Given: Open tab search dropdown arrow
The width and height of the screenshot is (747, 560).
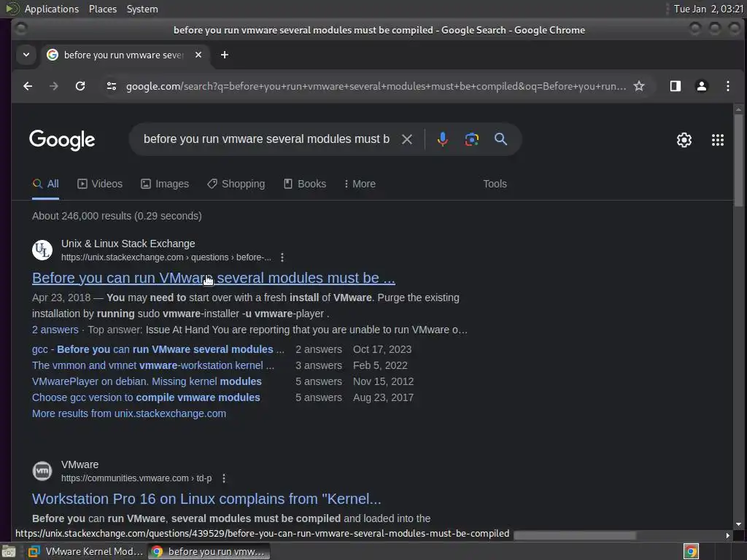Looking at the screenshot, I should pos(26,55).
